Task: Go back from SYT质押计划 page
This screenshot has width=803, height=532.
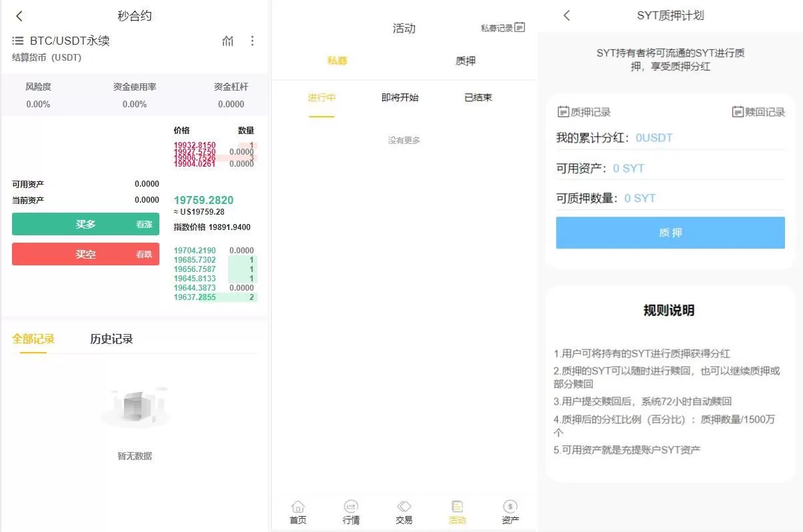Action: [567, 15]
